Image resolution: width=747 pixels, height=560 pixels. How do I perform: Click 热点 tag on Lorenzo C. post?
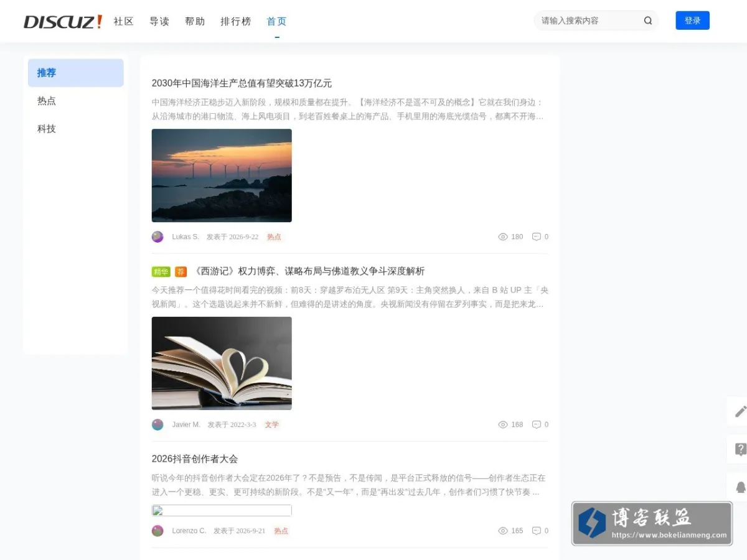pos(281,531)
